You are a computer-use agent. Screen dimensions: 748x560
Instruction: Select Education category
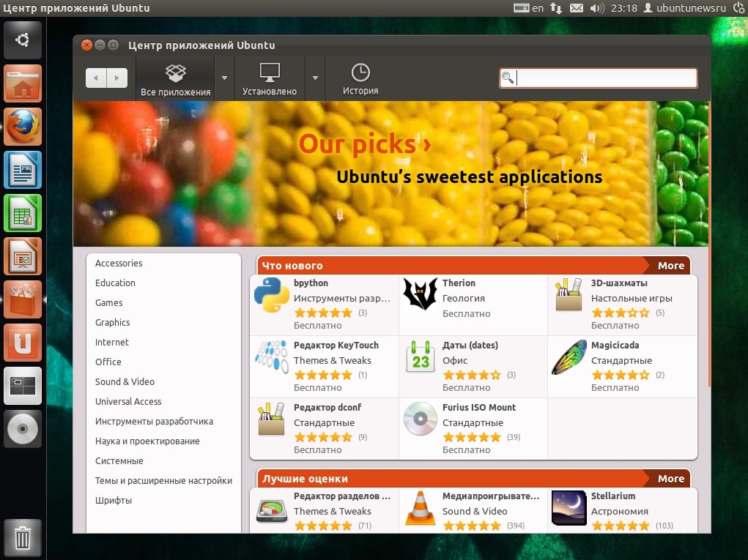[x=115, y=283]
